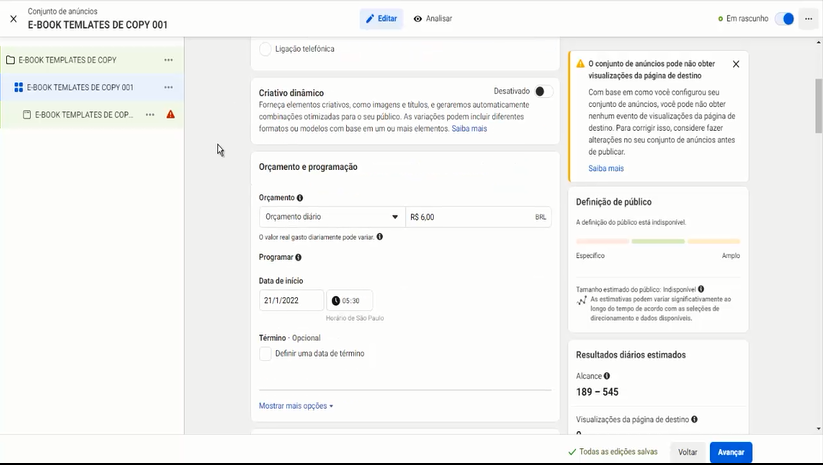The image size is (823, 465).
Task: Toggle the Criativo dinâmico switch
Action: point(543,91)
